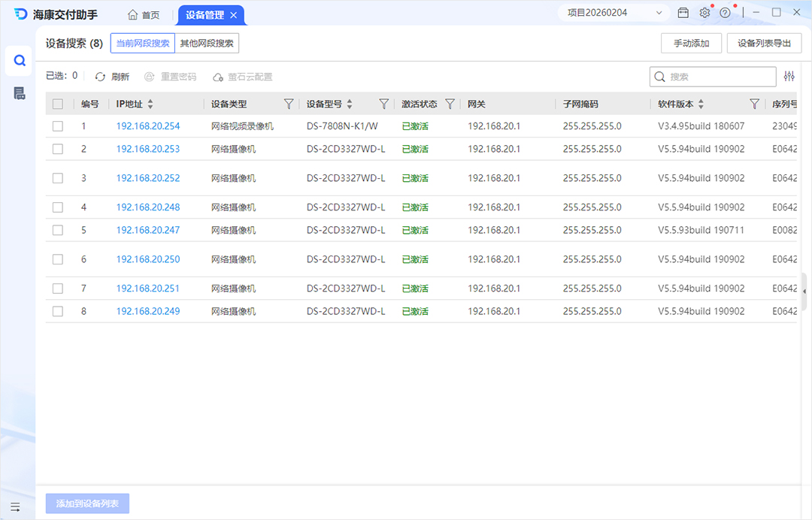Open the device search sidebar icon

[20, 61]
